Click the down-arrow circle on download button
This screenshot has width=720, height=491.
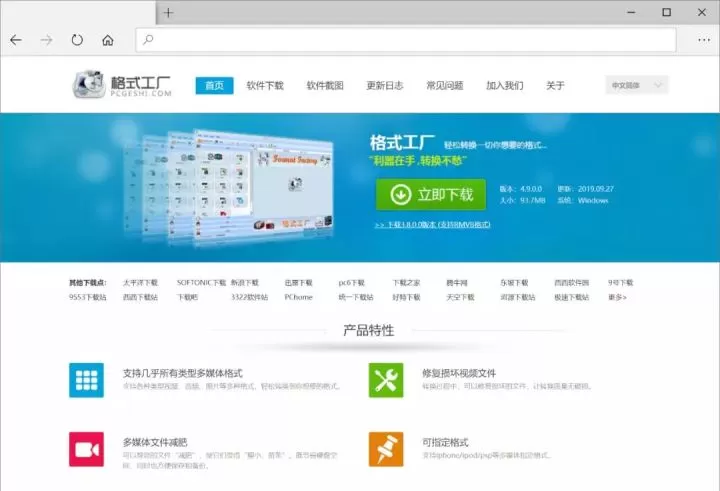[x=400, y=195]
